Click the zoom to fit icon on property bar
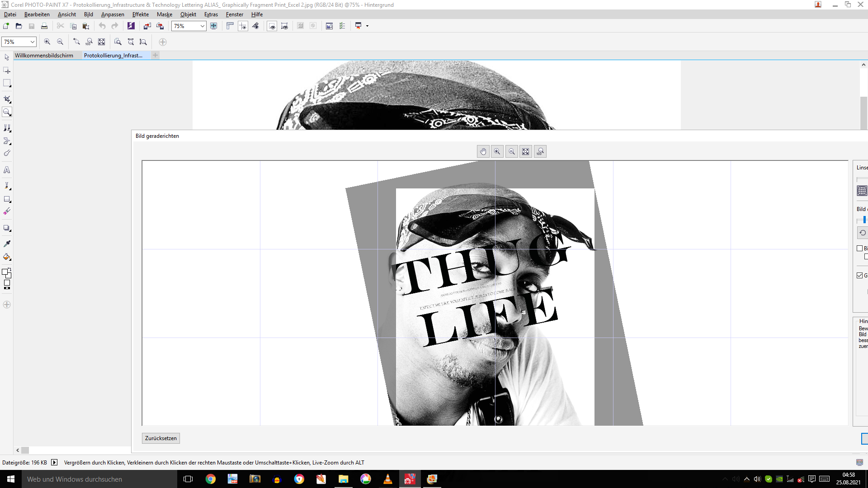Screen dimensions: 868x488 coord(102,42)
